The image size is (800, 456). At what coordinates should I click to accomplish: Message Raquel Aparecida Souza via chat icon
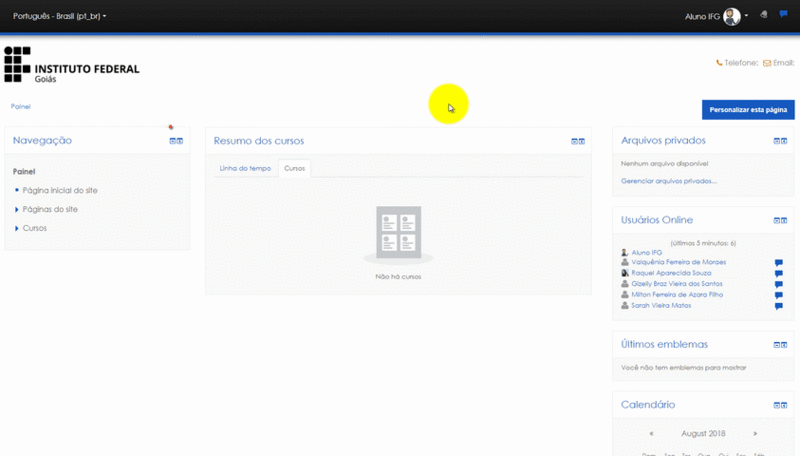pyautogui.click(x=779, y=273)
